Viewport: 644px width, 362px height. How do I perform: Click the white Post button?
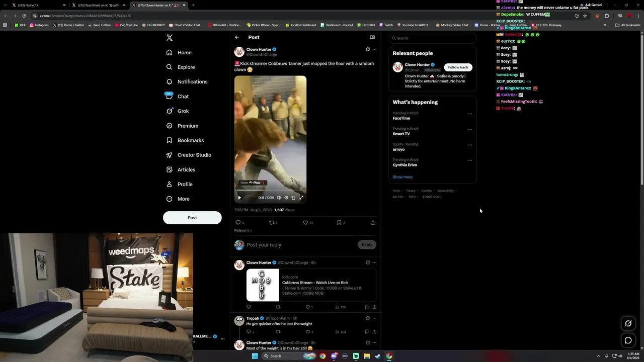[x=192, y=218]
